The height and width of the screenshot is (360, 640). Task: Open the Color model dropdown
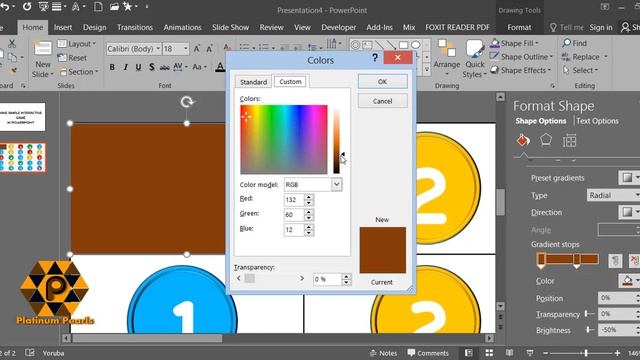(336, 184)
